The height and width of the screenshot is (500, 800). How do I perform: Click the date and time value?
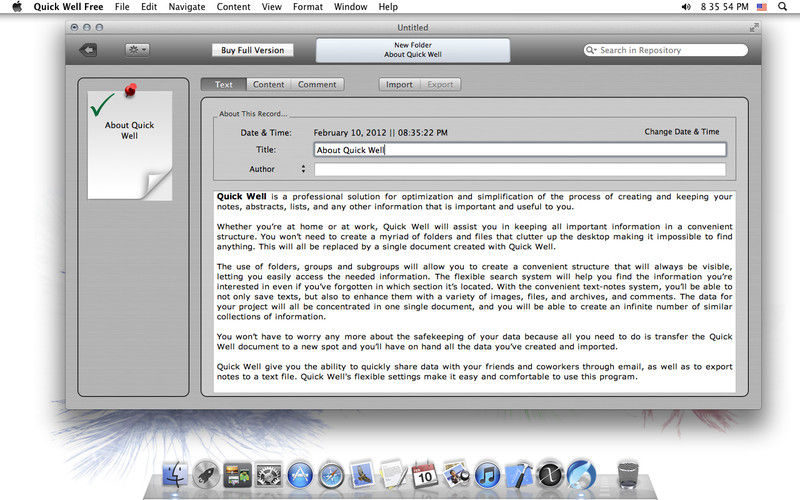point(380,133)
